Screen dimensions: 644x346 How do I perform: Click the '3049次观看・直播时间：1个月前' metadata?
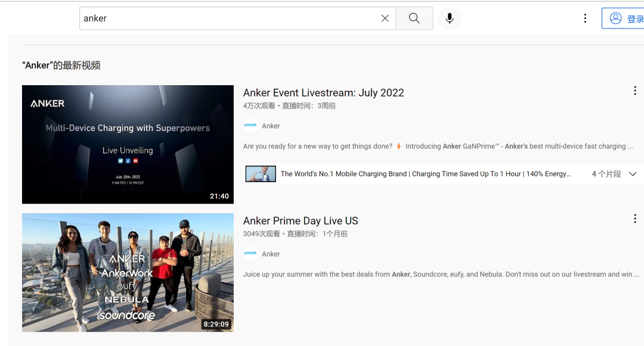coord(295,233)
